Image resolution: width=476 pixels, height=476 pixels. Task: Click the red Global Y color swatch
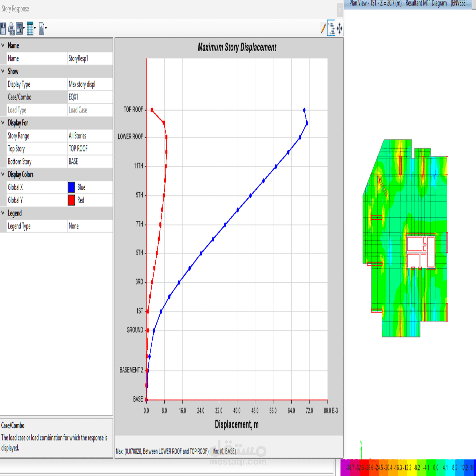pos(71,200)
